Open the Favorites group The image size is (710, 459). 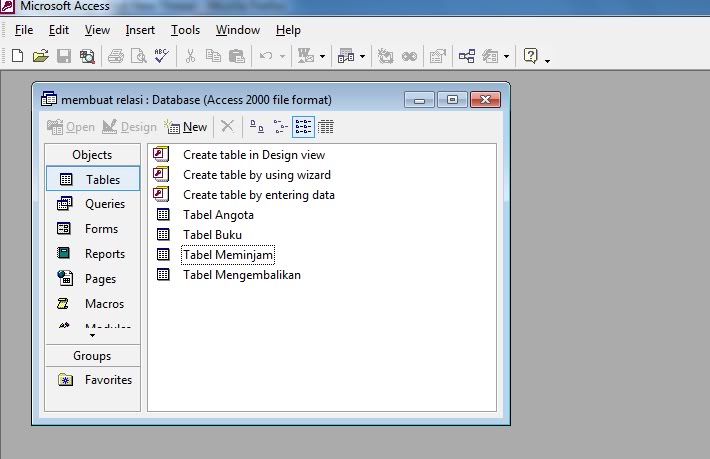95,379
